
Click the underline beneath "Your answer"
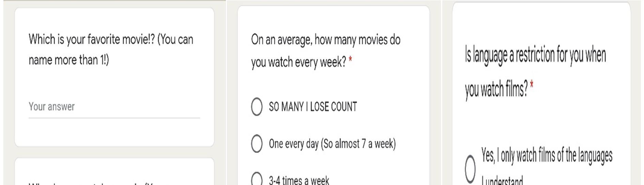click(114, 118)
